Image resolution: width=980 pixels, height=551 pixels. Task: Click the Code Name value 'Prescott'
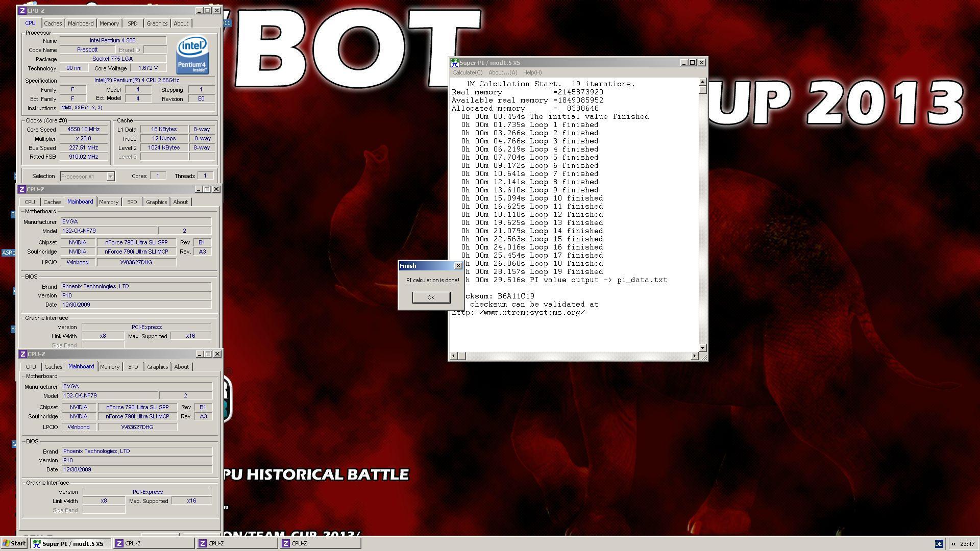click(x=87, y=50)
